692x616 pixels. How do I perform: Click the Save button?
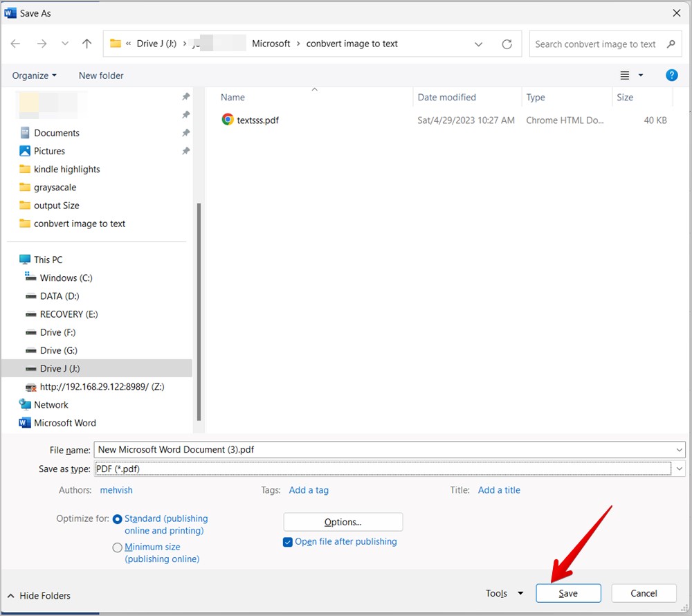(568, 593)
